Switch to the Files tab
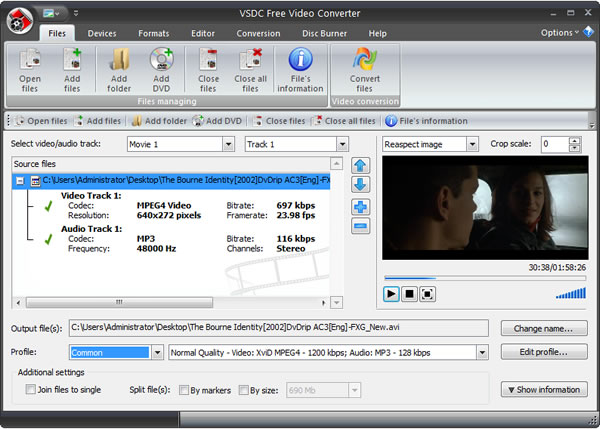The height and width of the screenshot is (429, 600). [x=57, y=34]
